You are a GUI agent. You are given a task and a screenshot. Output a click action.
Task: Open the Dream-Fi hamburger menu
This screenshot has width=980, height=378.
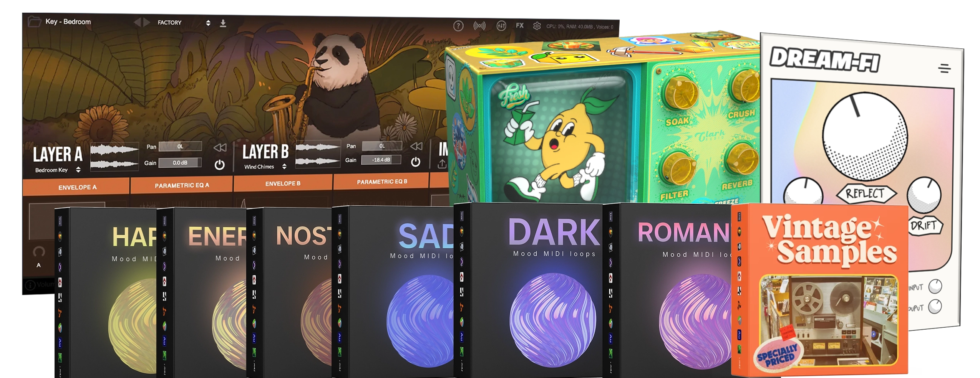(x=944, y=68)
